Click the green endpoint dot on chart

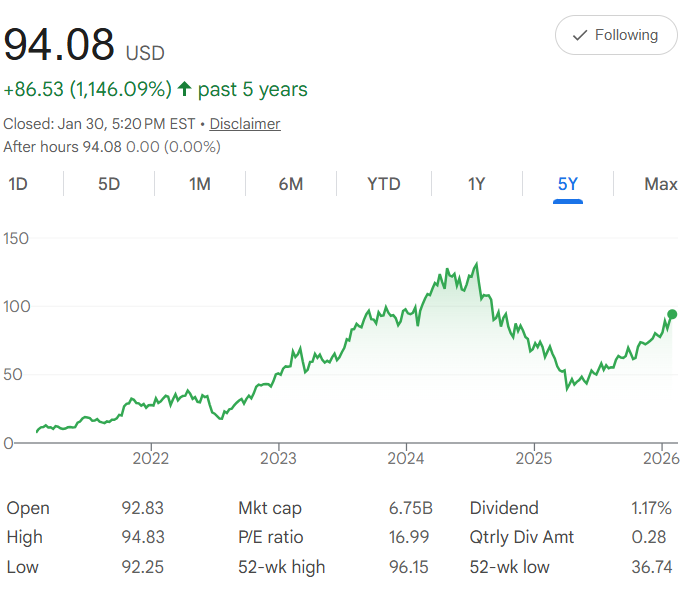672,315
